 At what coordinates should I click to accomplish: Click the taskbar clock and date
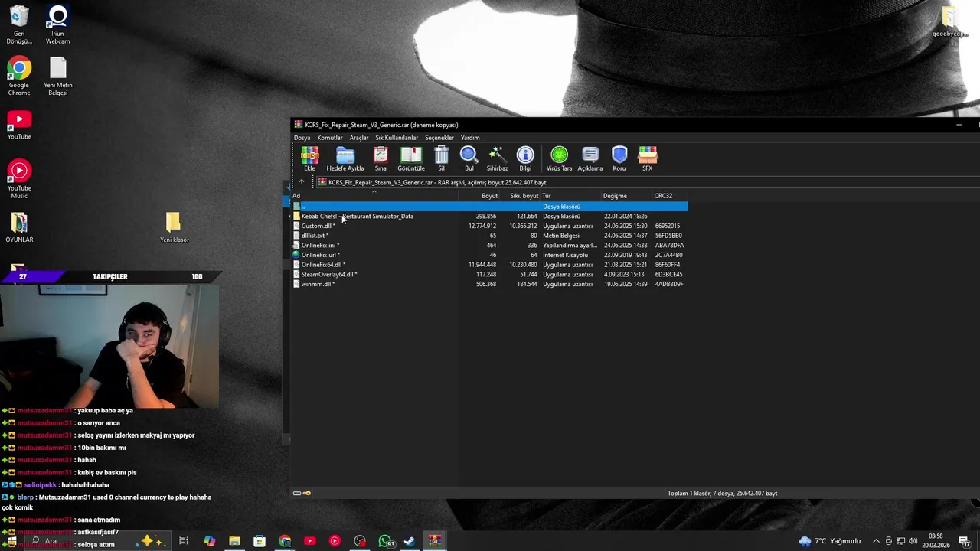coord(936,541)
